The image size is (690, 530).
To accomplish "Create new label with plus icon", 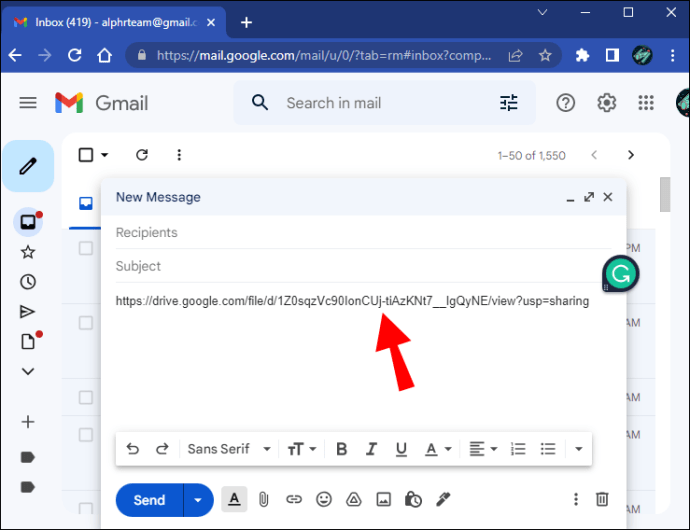I will pos(28,422).
